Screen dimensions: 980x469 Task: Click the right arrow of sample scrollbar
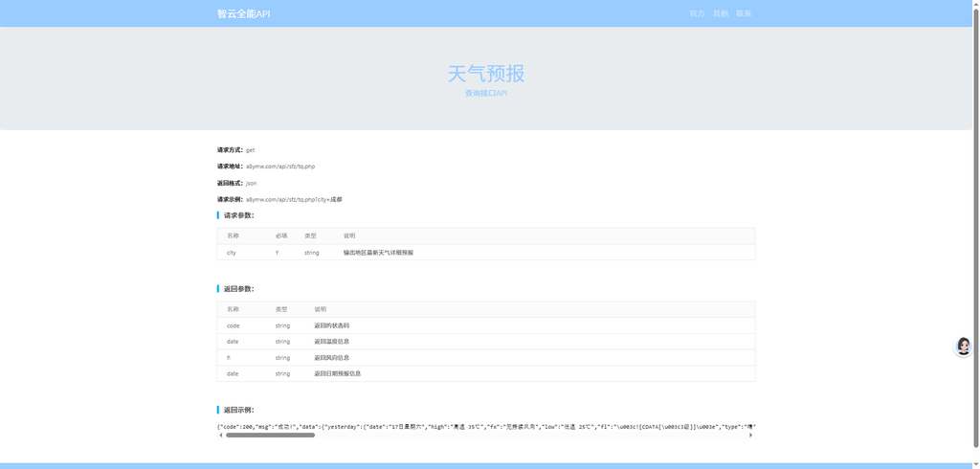(x=751, y=435)
